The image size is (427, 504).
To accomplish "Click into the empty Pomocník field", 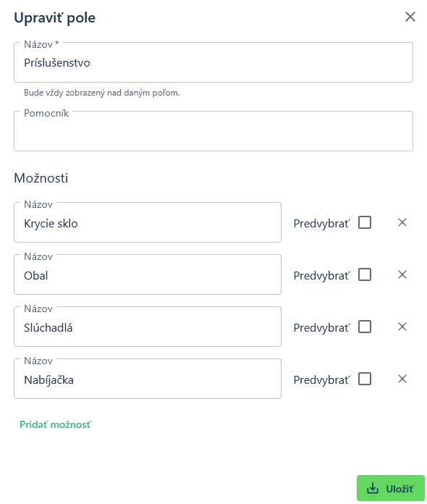I will [213, 131].
